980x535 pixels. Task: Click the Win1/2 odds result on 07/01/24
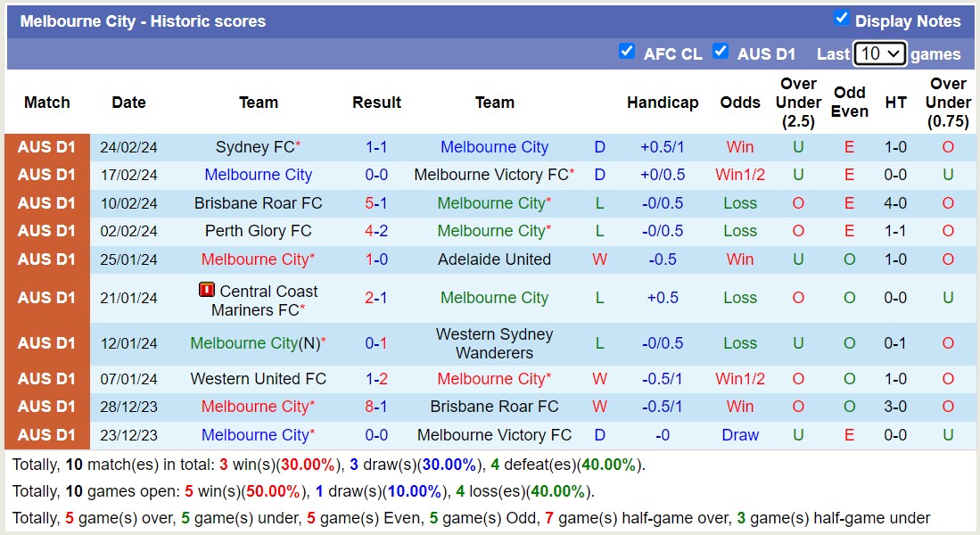click(739, 378)
